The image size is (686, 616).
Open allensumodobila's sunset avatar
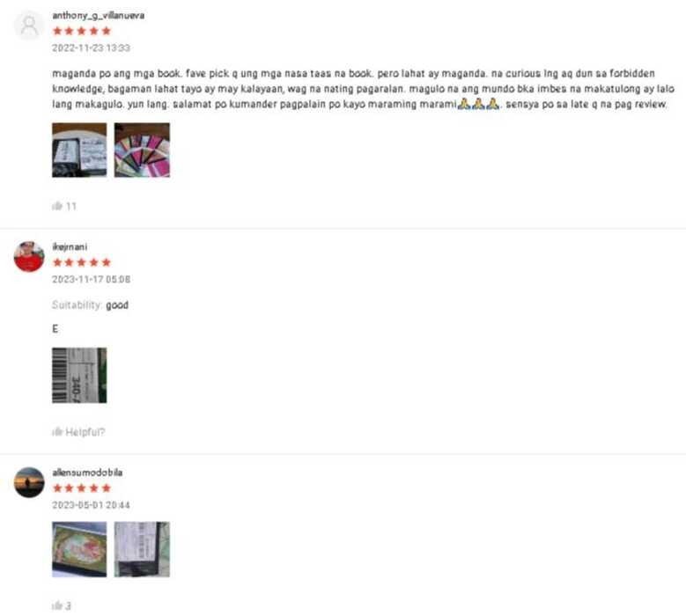29,482
